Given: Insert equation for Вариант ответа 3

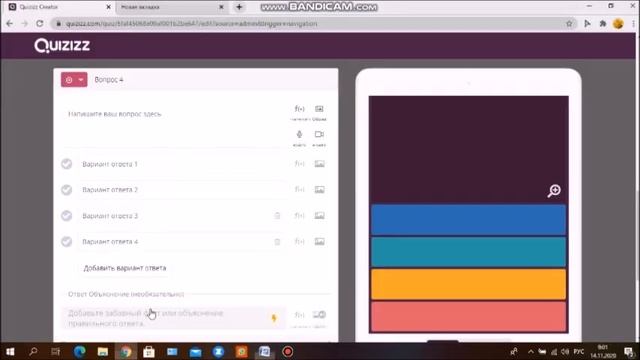Looking at the screenshot, I should (x=300, y=216).
